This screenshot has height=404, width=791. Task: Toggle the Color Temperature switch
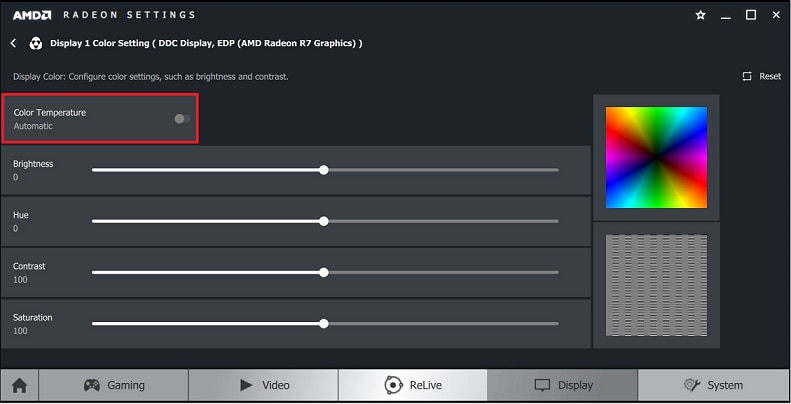pos(182,119)
